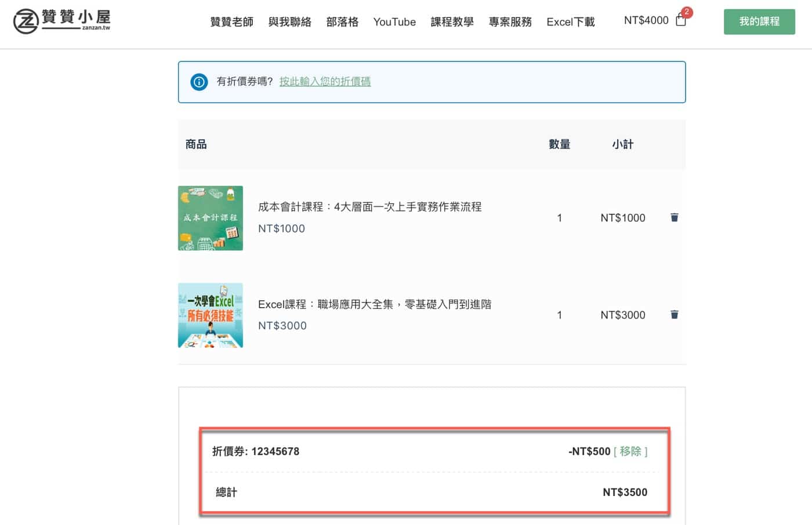Select 專案服務 in the navigation bar
Screen dimensions: 812x525
coord(510,22)
